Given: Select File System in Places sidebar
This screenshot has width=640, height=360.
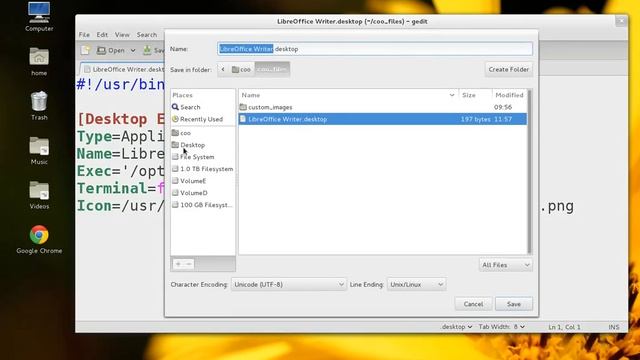Looking at the screenshot, I should (x=203, y=157).
